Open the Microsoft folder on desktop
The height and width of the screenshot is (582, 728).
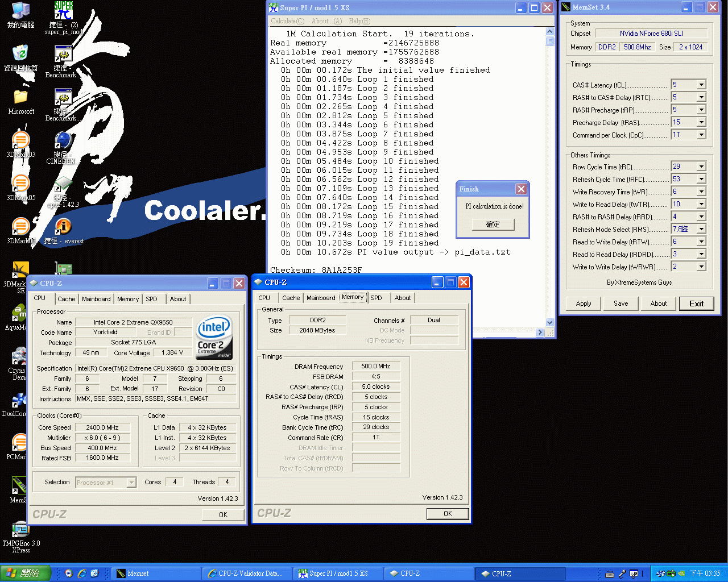pyautogui.click(x=20, y=101)
